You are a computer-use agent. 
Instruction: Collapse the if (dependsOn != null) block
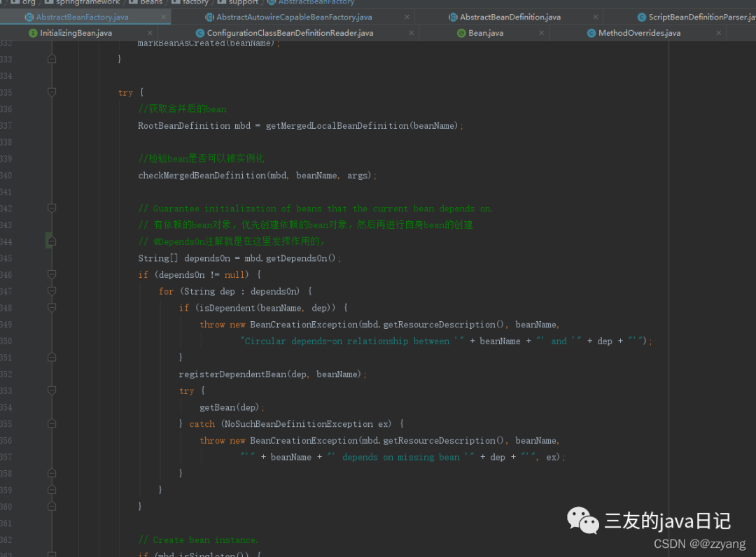(52, 274)
